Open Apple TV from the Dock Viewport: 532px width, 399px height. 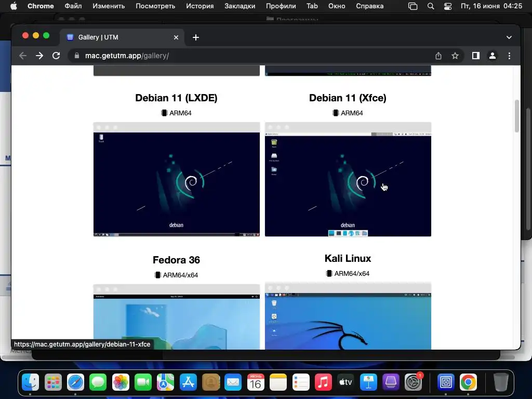click(x=345, y=383)
